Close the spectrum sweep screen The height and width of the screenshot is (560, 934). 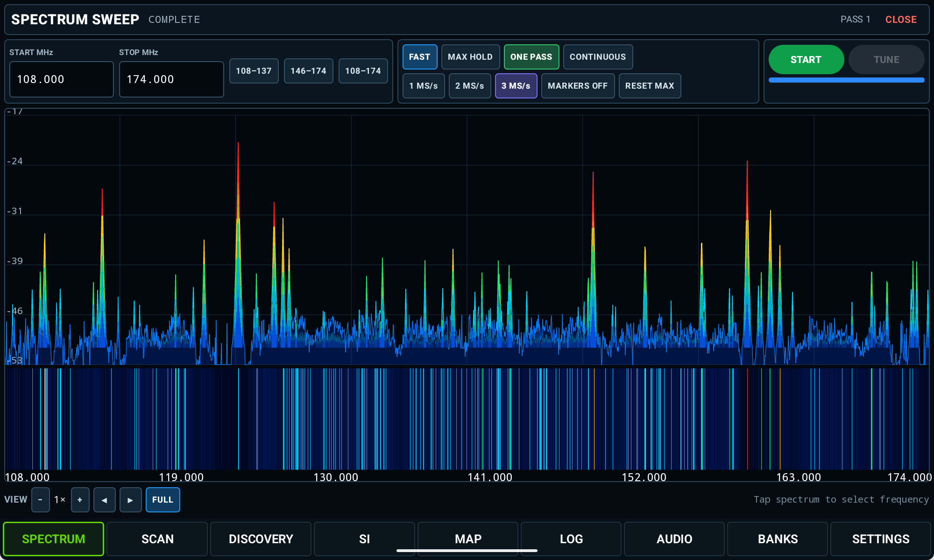(901, 20)
